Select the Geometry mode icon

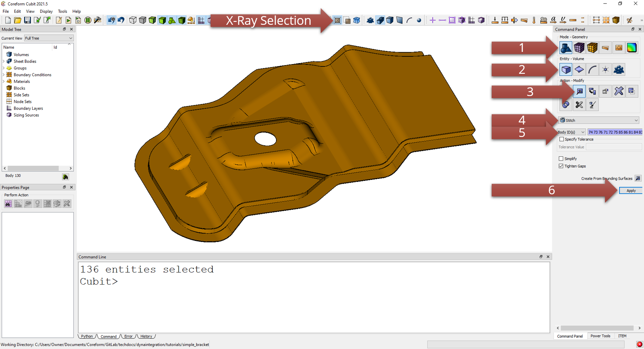point(566,48)
